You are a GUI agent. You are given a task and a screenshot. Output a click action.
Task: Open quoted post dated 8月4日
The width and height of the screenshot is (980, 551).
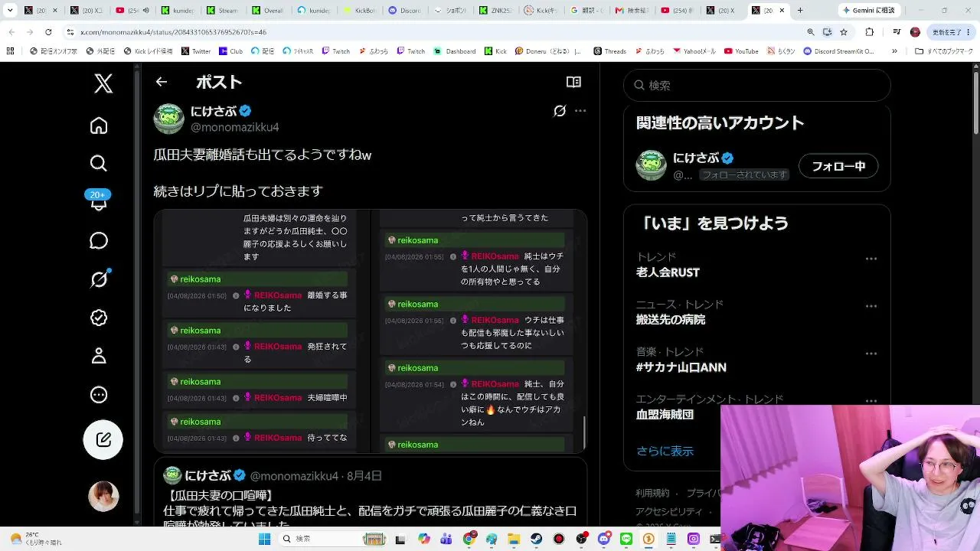[371, 494]
